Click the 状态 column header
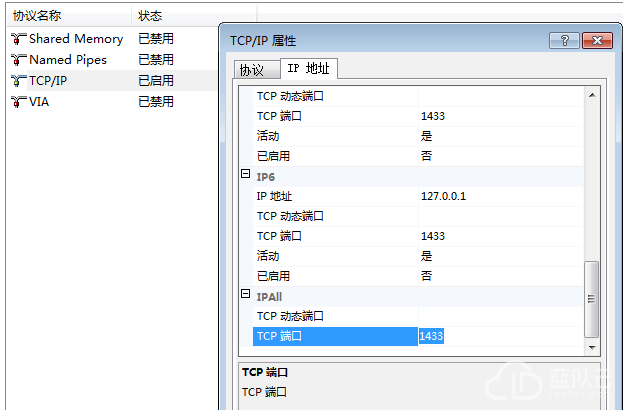Screen dimensions: 623x410 [150, 17]
